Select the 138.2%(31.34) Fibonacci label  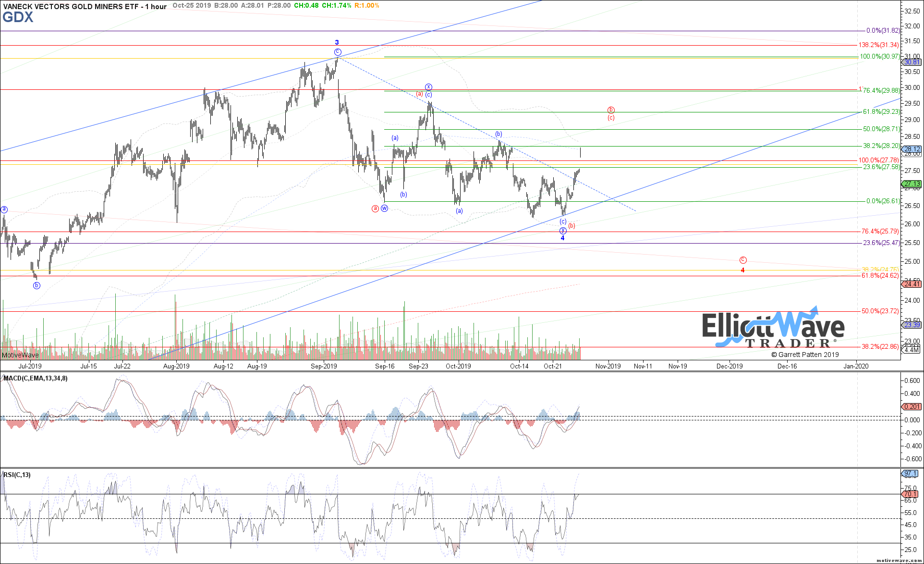[879, 45]
